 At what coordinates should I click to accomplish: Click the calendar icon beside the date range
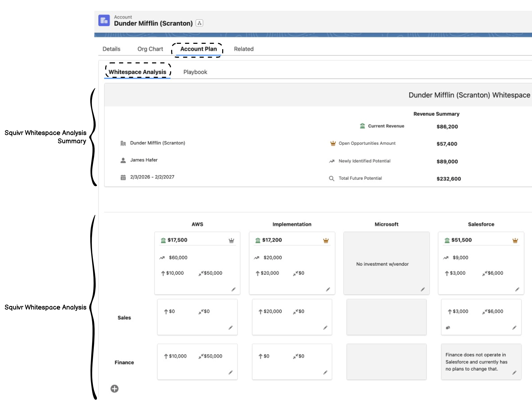pos(123,177)
